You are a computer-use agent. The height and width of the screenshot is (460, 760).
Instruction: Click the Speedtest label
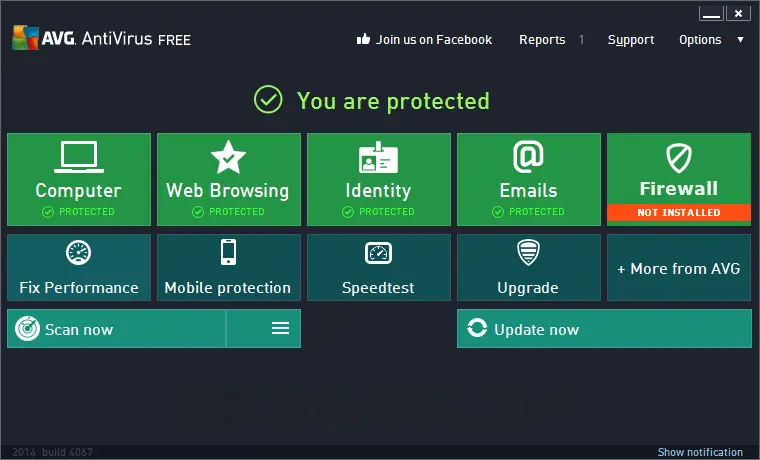[378, 288]
